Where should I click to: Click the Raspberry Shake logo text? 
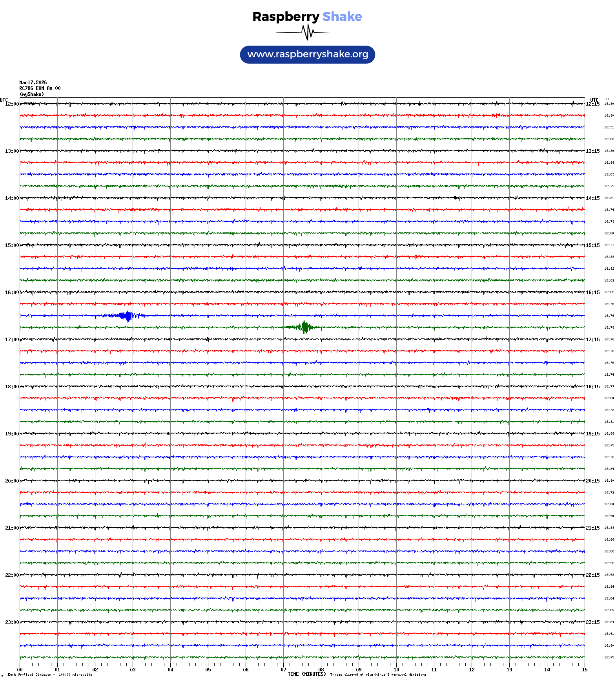[x=307, y=16]
